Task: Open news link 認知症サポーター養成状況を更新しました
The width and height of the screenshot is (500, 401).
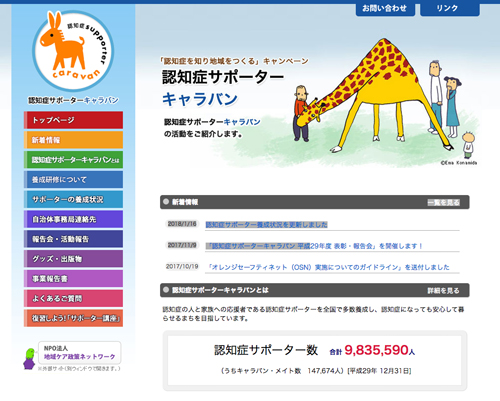Action: point(266,225)
